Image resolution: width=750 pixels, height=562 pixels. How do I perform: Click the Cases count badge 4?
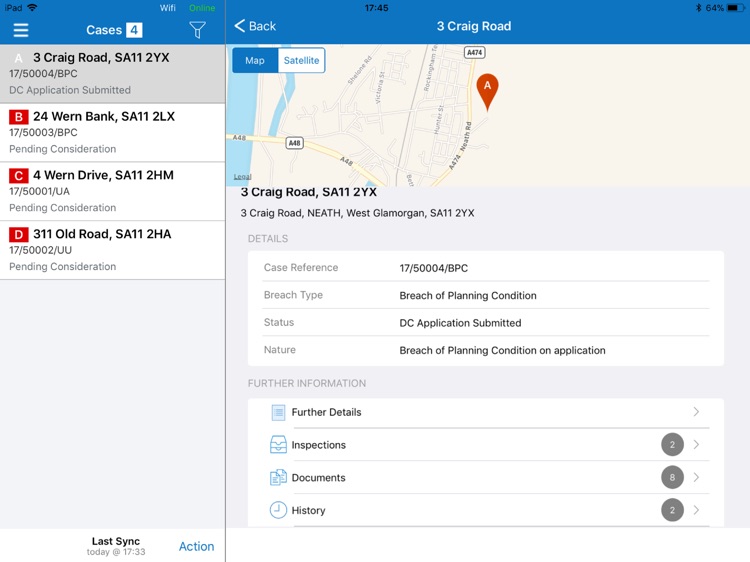(134, 30)
